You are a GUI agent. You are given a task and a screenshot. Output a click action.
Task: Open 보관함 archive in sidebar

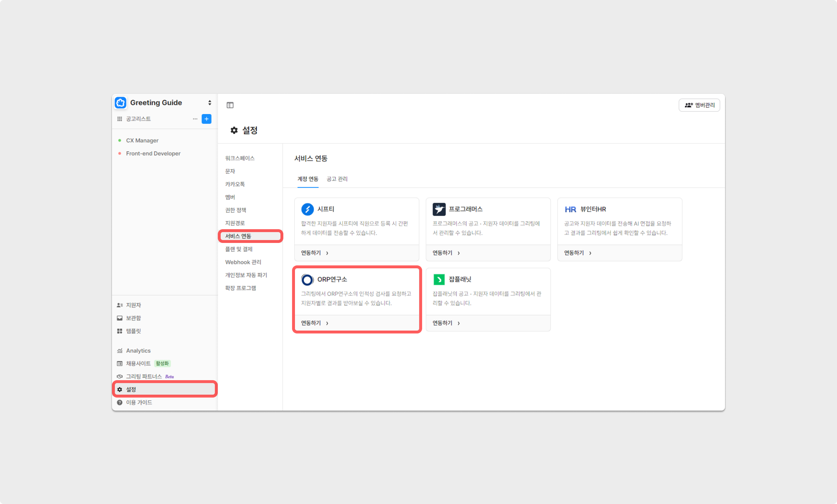coord(133,318)
